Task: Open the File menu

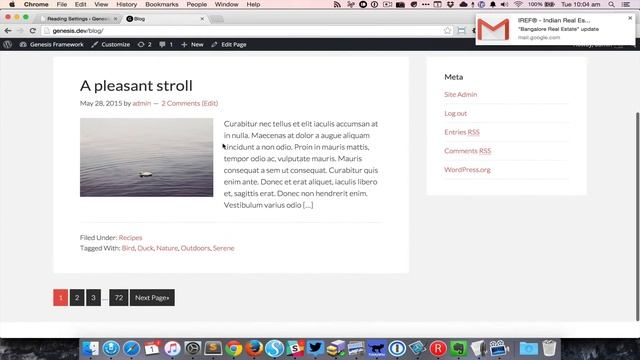Action: (x=62, y=4)
